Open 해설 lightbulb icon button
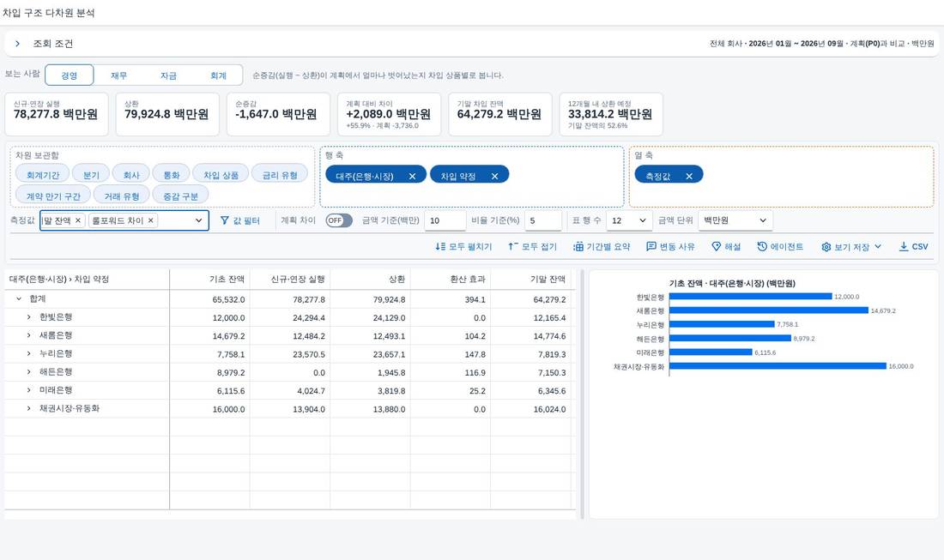This screenshot has width=944, height=560. point(726,247)
